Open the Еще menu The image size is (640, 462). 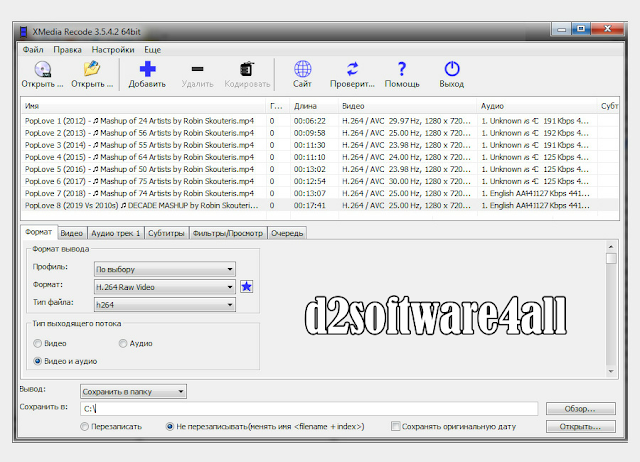pos(153,50)
